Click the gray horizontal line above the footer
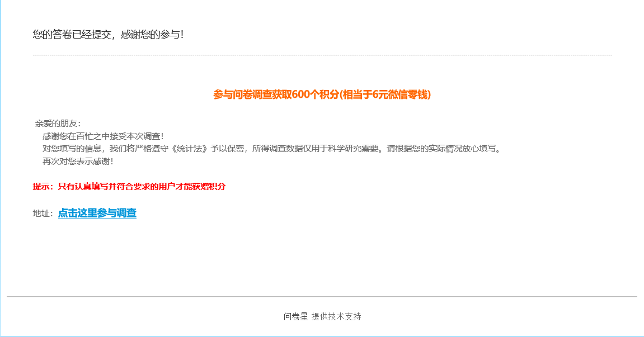 322,296
